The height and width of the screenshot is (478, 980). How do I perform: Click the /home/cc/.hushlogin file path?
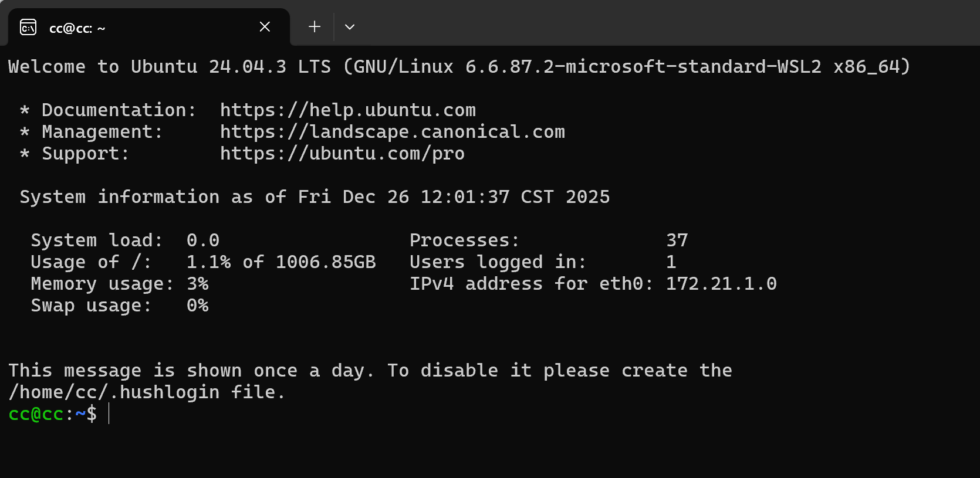[x=114, y=392]
